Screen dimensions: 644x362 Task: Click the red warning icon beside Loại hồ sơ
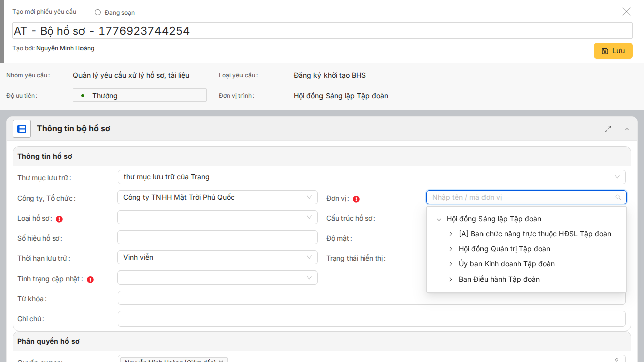[x=59, y=219]
